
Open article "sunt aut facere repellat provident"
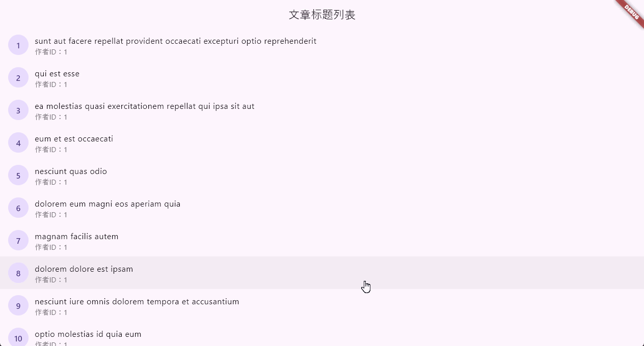[x=175, y=41]
